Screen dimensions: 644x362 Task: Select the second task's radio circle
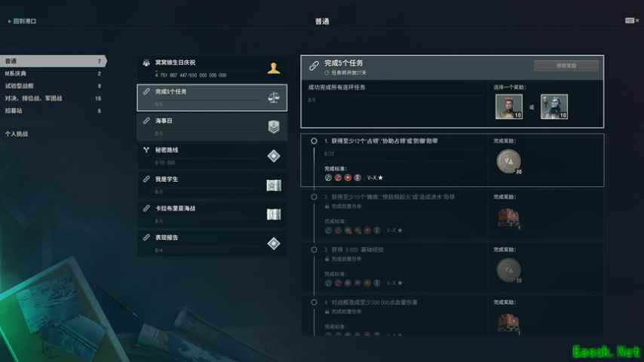pos(314,197)
